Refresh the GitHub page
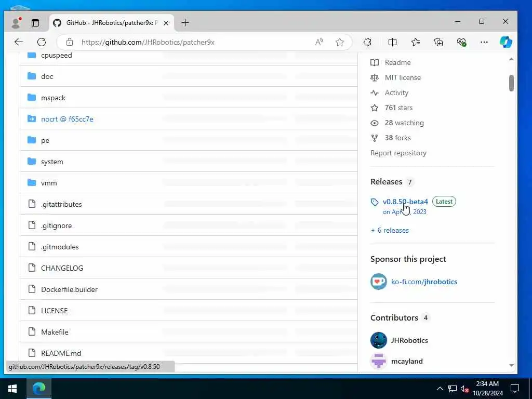This screenshot has height=399, width=532. click(42, 42)
